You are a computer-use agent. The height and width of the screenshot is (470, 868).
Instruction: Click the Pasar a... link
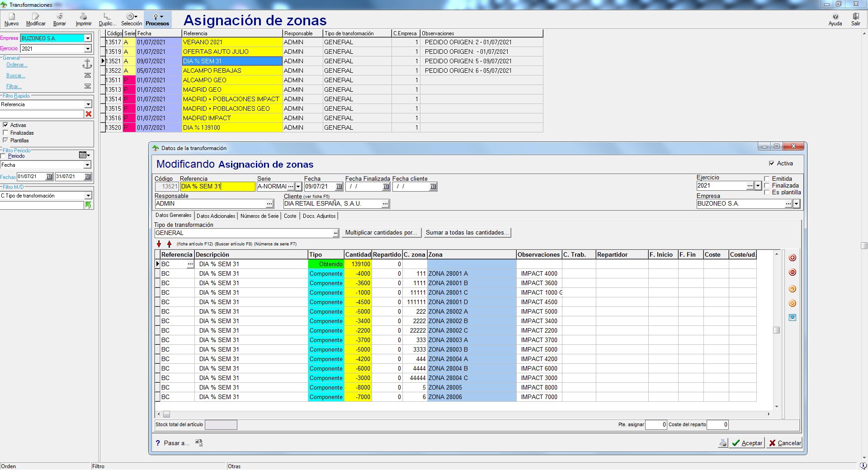coord(176,443)
